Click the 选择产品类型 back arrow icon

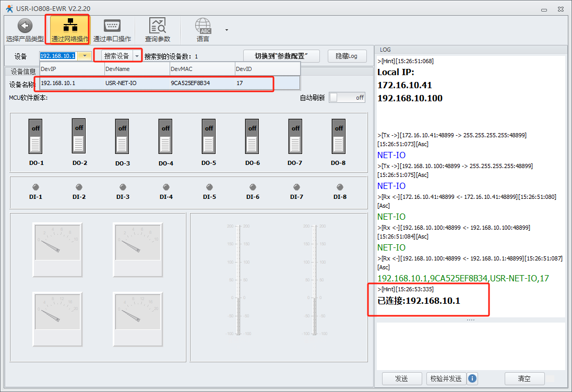point(25,26)
